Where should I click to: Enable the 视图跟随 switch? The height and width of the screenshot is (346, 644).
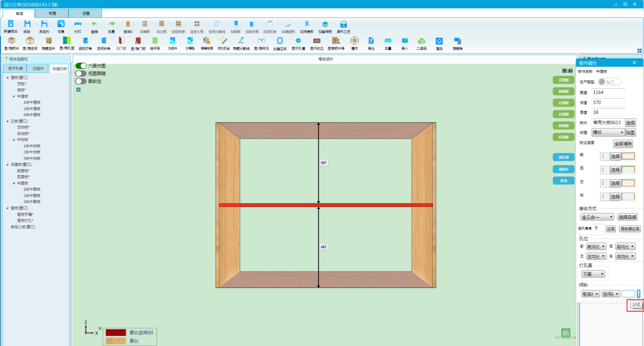tap(81, 73)
